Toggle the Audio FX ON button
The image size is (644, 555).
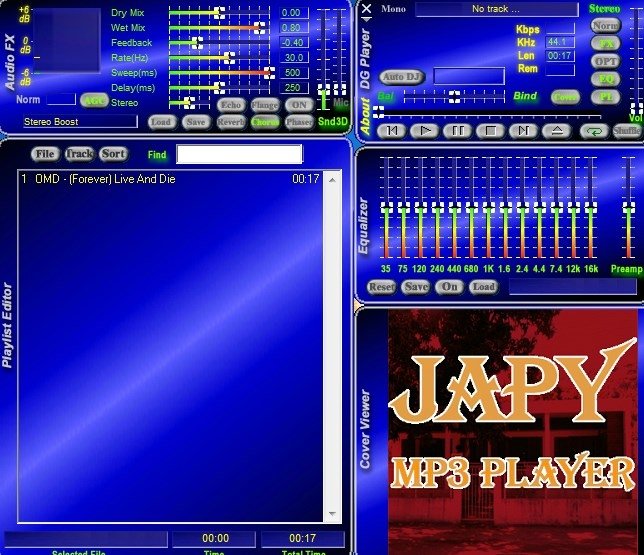click(299, 105)
